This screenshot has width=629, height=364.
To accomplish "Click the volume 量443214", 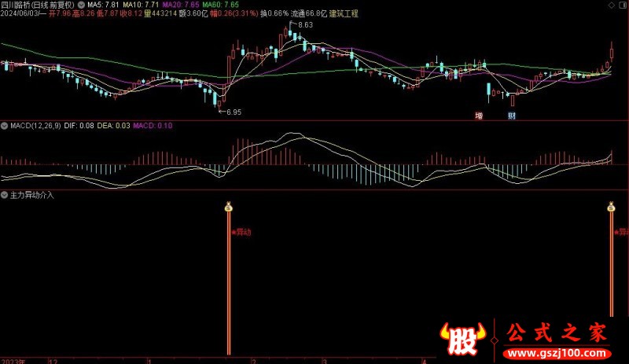I will [160, 13].
